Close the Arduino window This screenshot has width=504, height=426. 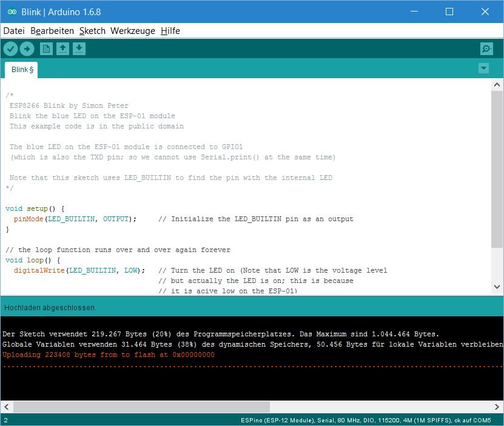click(x=485, y=12)
